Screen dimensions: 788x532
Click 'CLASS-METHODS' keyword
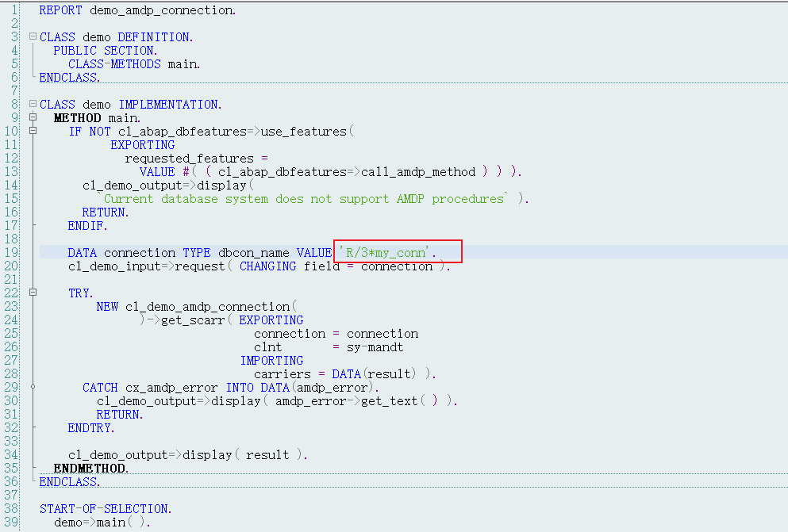point(114,64)
